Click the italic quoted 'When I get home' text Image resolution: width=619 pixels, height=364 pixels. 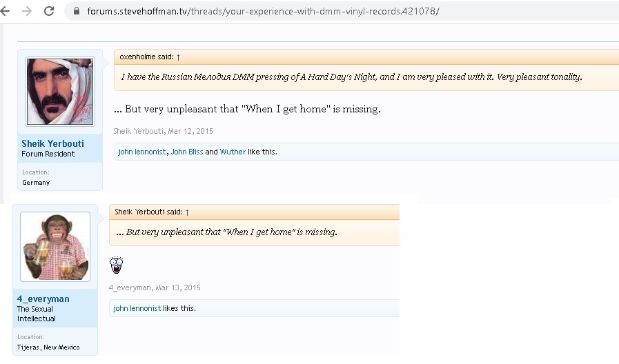click(226, 232)
